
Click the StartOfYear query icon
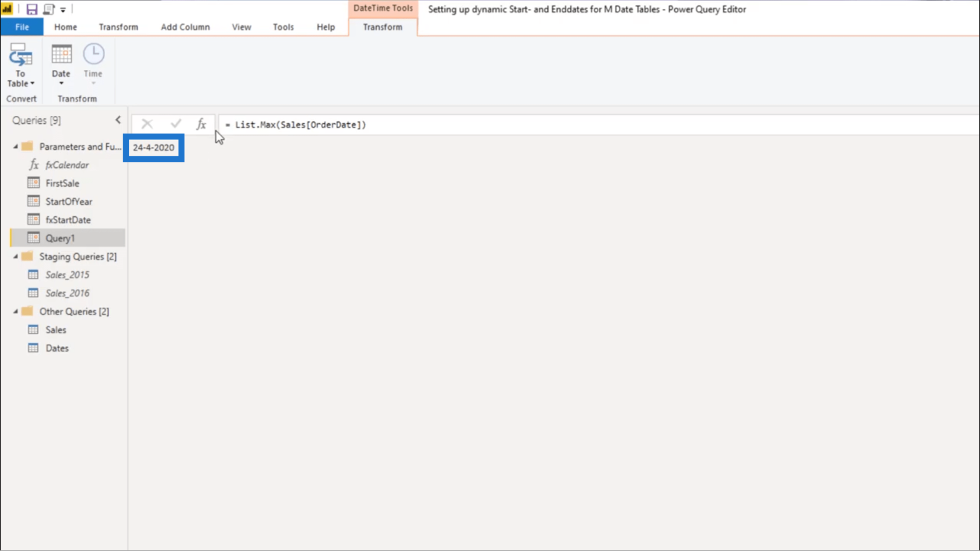(33, 201)
